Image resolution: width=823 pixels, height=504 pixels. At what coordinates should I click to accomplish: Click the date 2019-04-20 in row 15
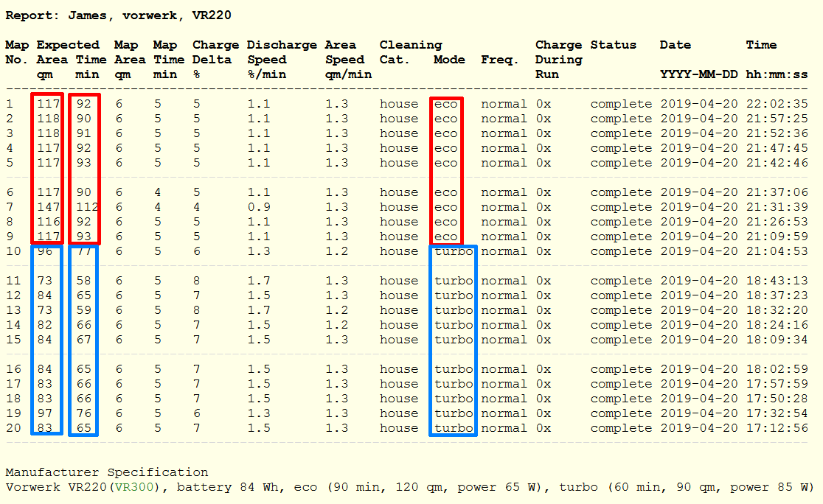tap(698, 340)
